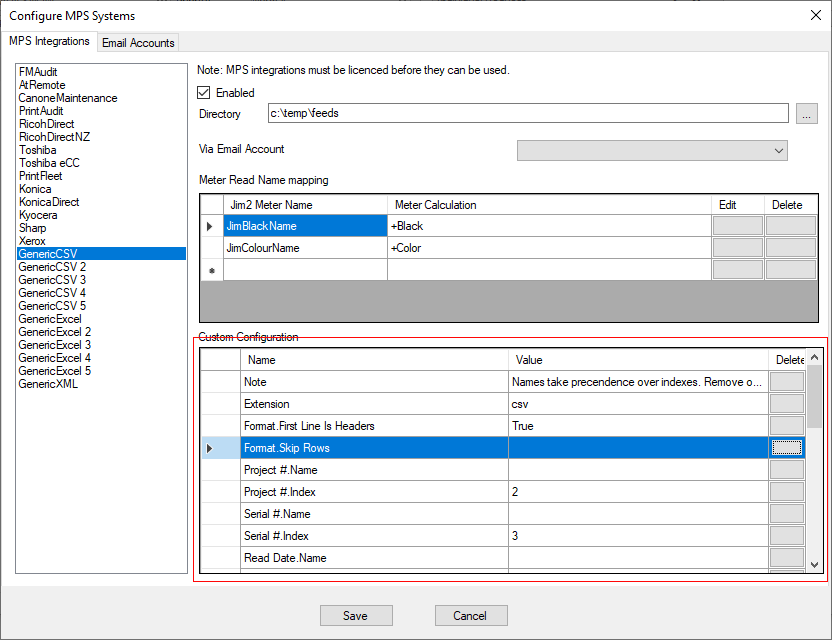The height and width of the screenshot is (640, 832).
Task: Disable the Enabled checkbox
Action: (202, 91)
